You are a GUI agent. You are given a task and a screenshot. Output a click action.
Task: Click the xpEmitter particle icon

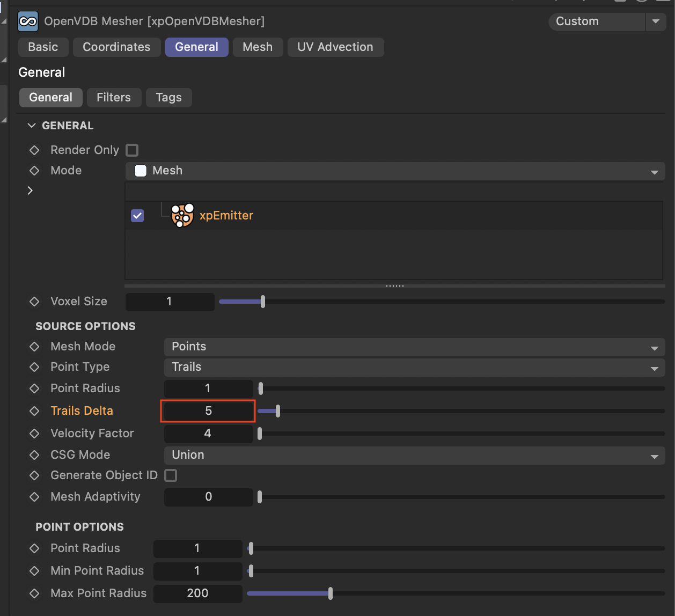(x=182, y=215)
